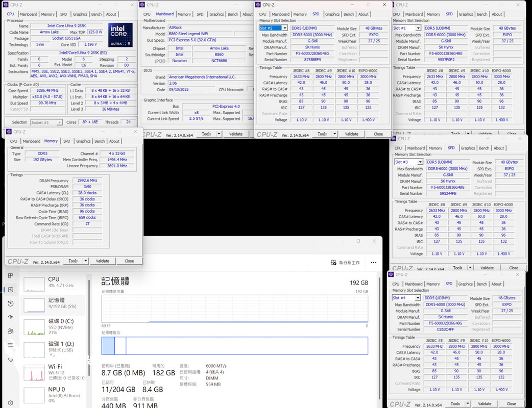Close the Task Manager window
532x408 pixels.
374,241
